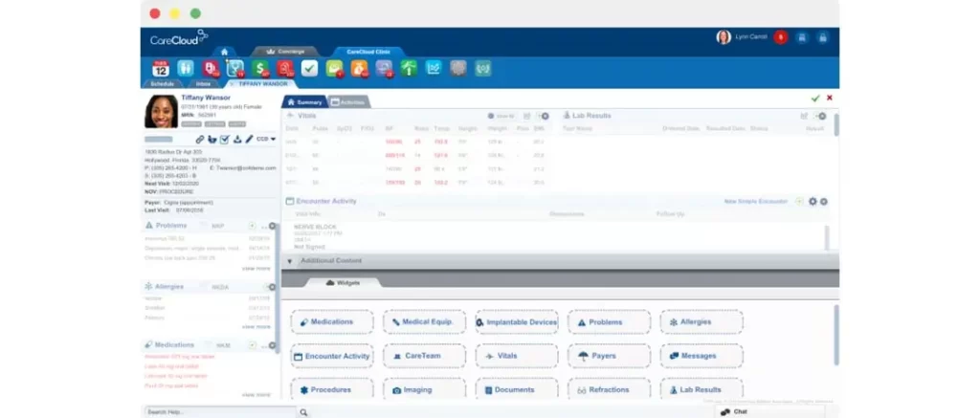Viewport: 980px width, 418px height.
Task: Open the Chat bar
Action: click(768, 411)
